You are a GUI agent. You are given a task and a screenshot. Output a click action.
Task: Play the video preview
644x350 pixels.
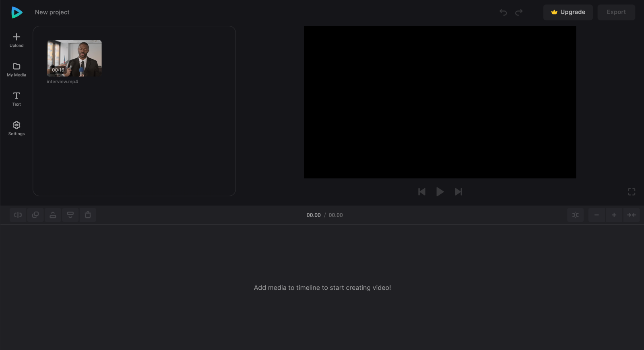[x=440, y=192]
